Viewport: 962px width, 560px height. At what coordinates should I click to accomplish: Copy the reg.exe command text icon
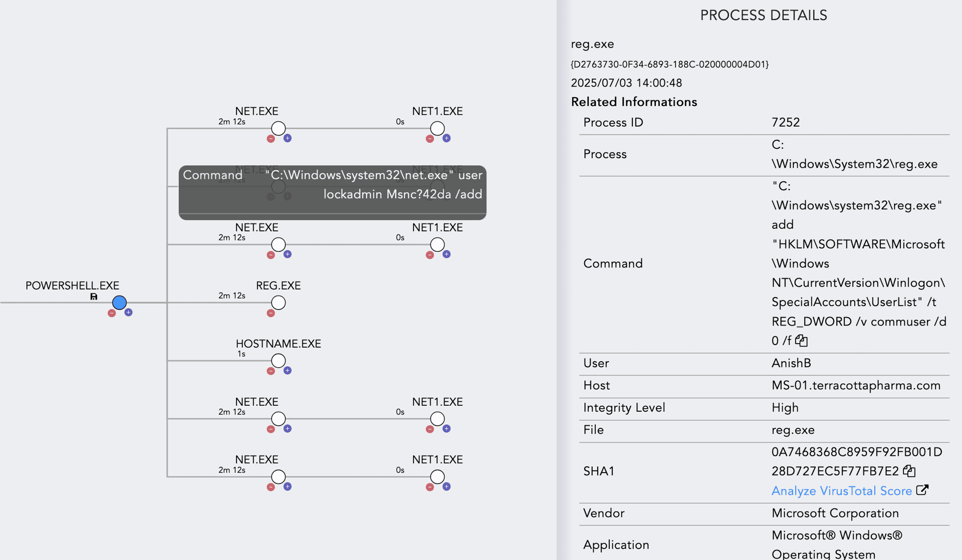click(x=801, y=341)
